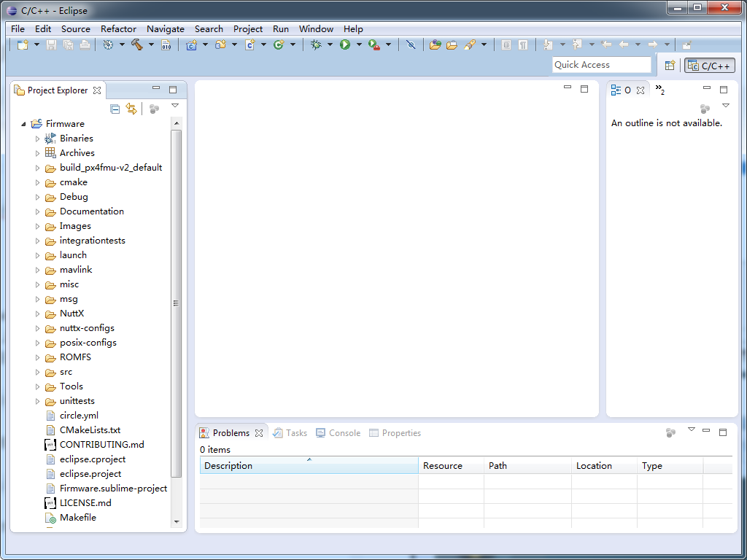
Task: Click the Last Edit Location icon
Action: (606, 44)
